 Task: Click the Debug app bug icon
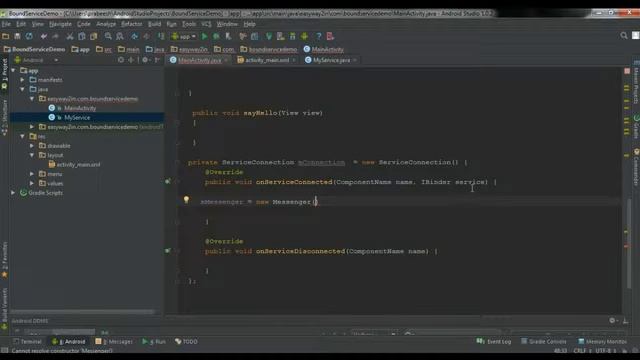216,36
